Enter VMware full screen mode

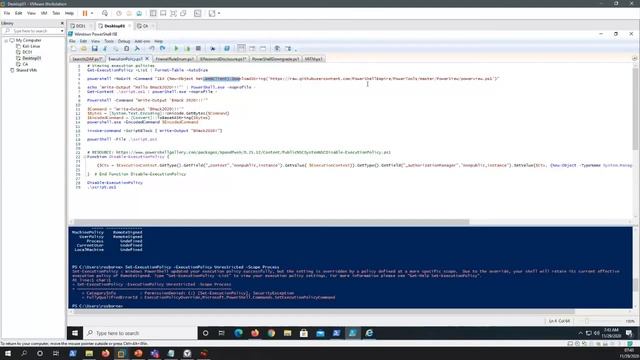click(173, 13)
